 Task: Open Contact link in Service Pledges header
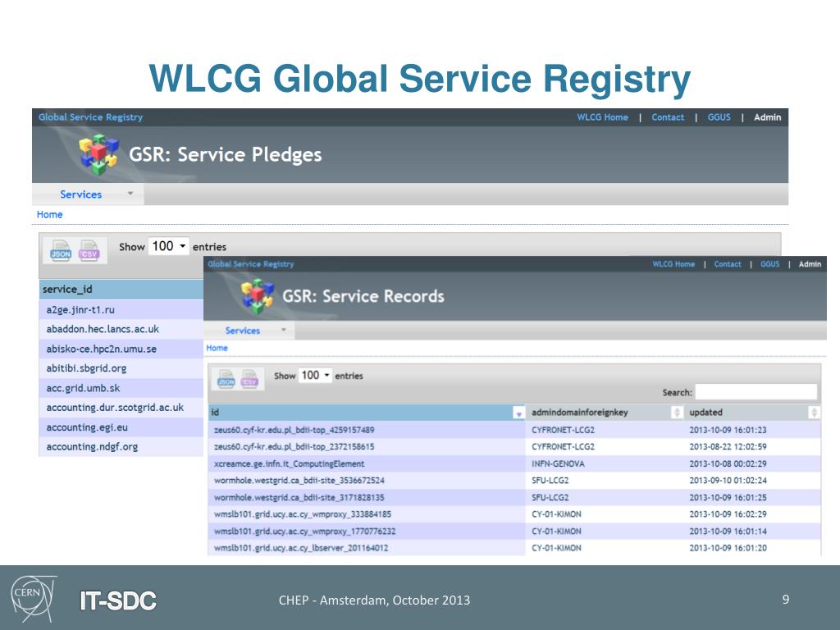[668, 117]
